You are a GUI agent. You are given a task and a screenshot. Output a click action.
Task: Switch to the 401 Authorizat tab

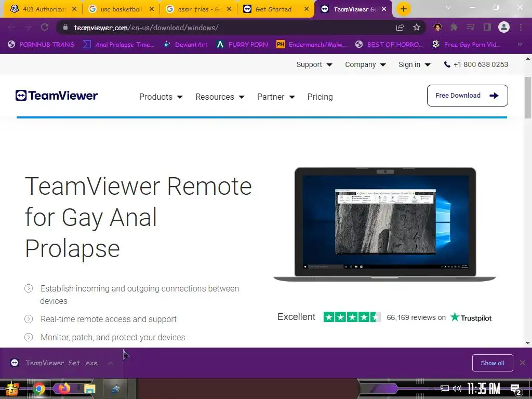(x=42, y=9)
